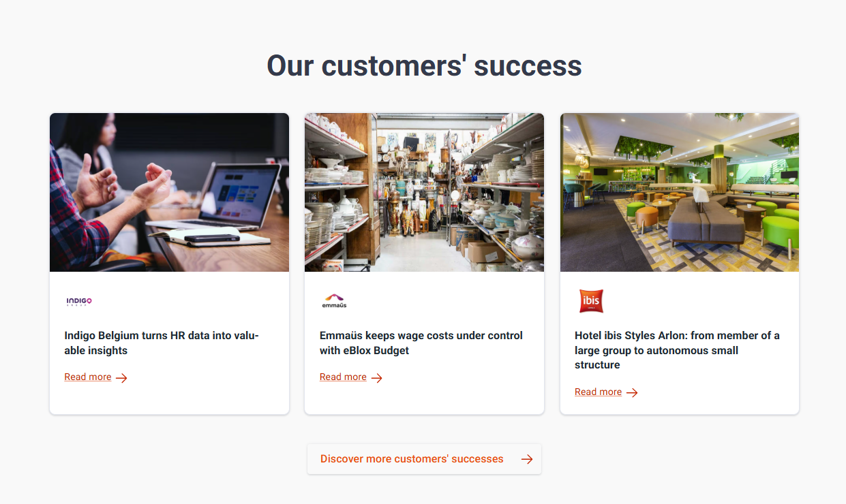Open Read more under Hotel ibis story

click(x=598, y=392)
